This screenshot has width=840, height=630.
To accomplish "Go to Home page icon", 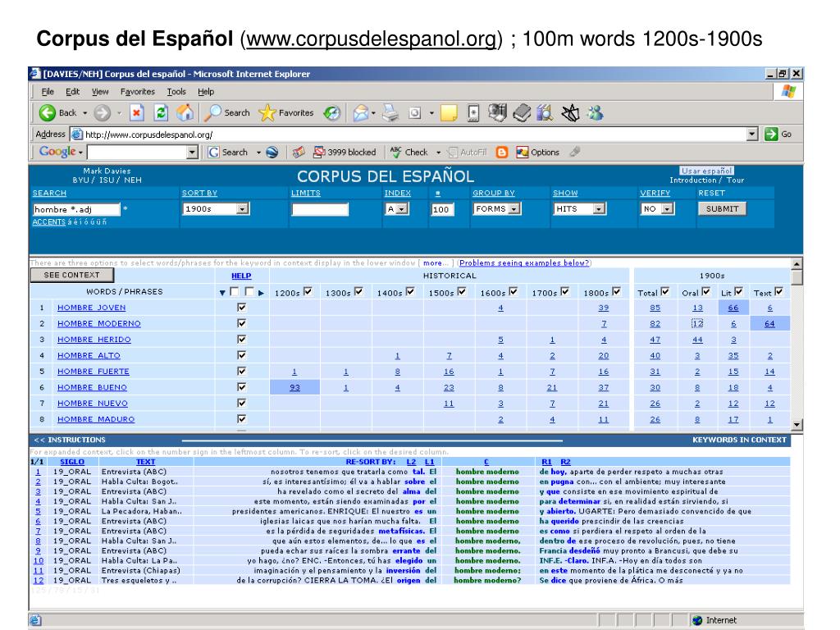I will pyautogui.click(x=185, y=112).
